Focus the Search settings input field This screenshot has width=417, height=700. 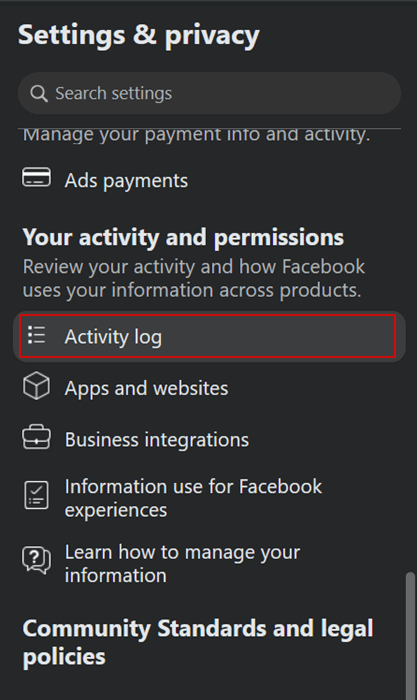[209, 93]
